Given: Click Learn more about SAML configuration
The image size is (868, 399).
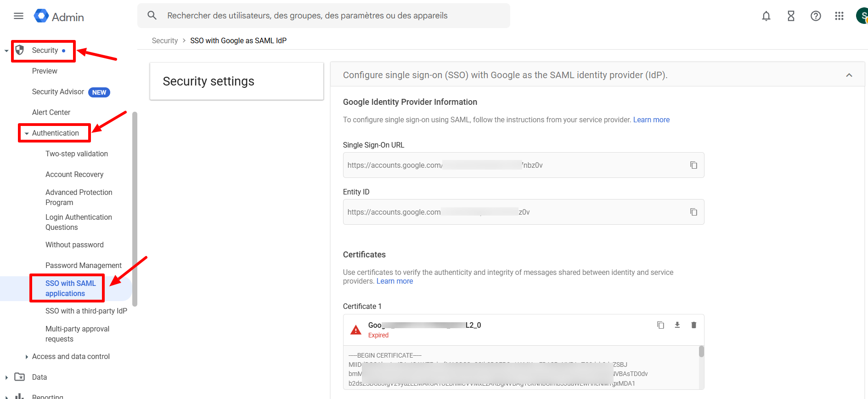Looking at the screenshot, I should [x=651, y=120].
